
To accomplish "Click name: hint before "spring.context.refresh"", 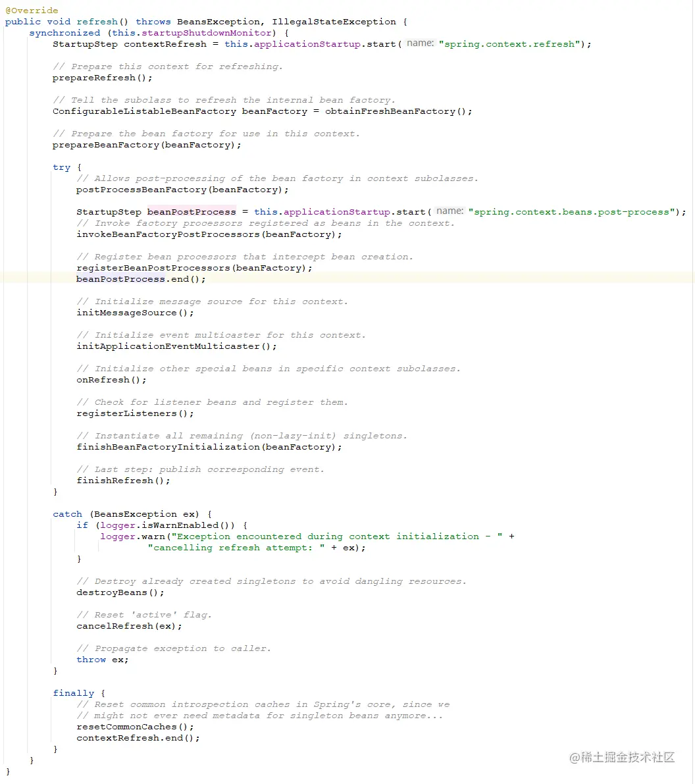I will tap(420, 43).
